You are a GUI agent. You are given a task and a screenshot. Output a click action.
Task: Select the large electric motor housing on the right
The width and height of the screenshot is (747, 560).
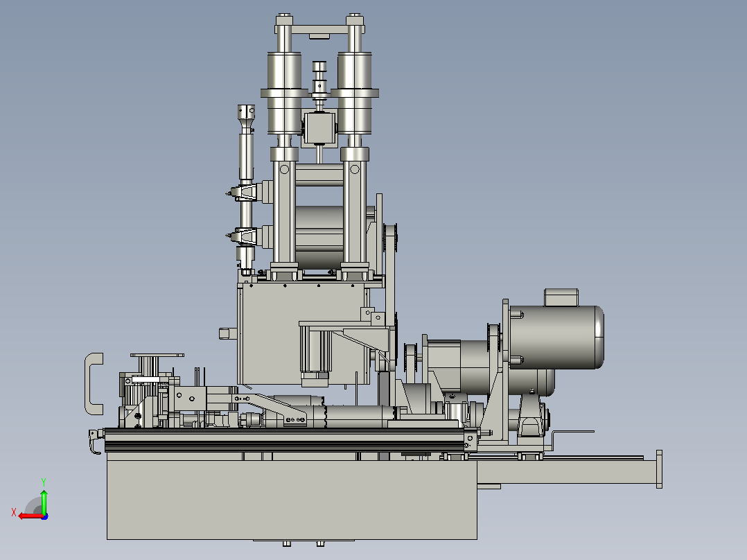tap(556, 337)
